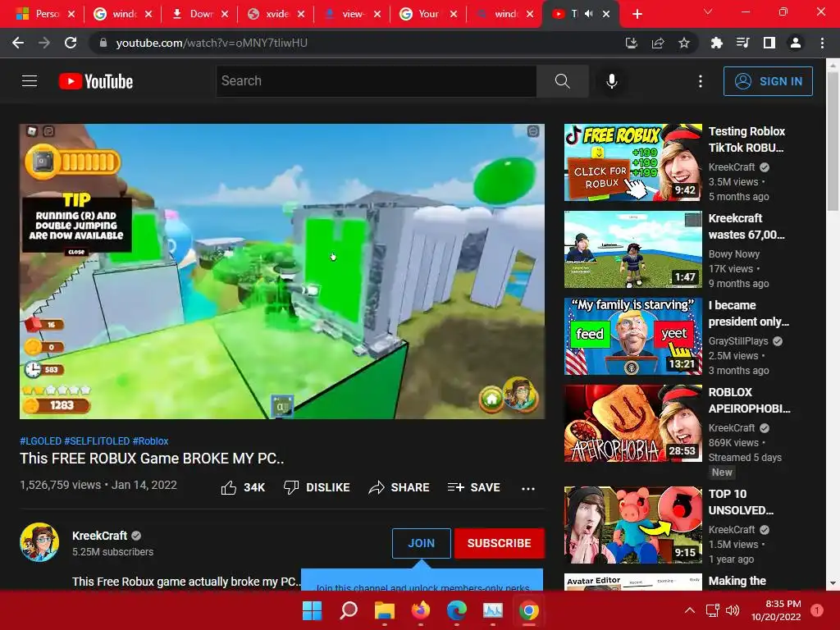The image size is (840, 630).
Task: Open volume control in system tray
Action: [733, 610]
